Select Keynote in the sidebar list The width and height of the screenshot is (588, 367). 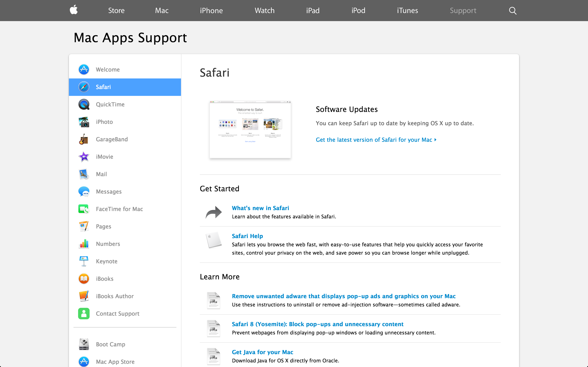click(106, 261)
